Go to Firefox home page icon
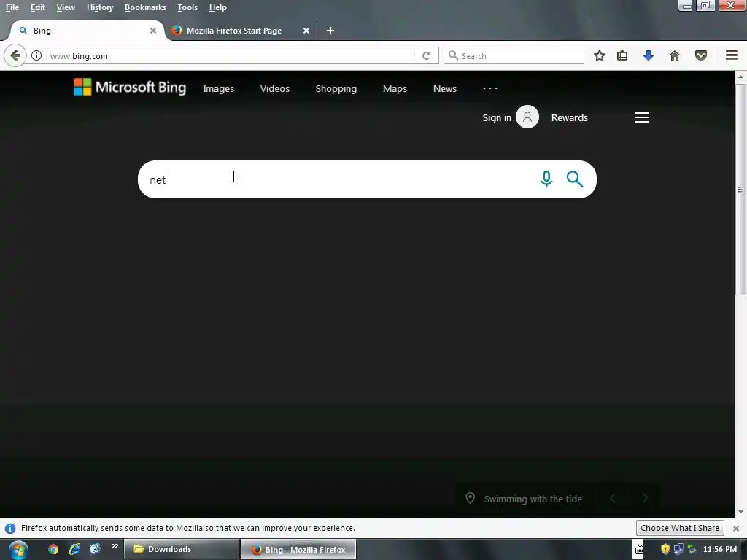The height and width of the screenshot is (560, 747). [x=674, y=55]
